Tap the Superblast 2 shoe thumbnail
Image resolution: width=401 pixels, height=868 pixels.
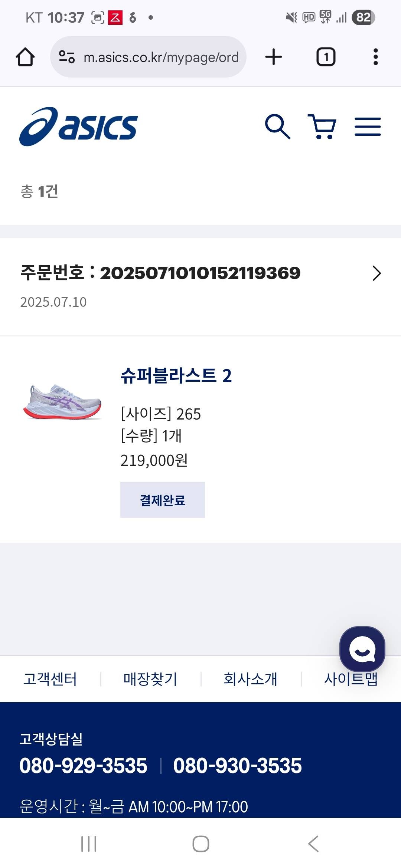point(62,402)
